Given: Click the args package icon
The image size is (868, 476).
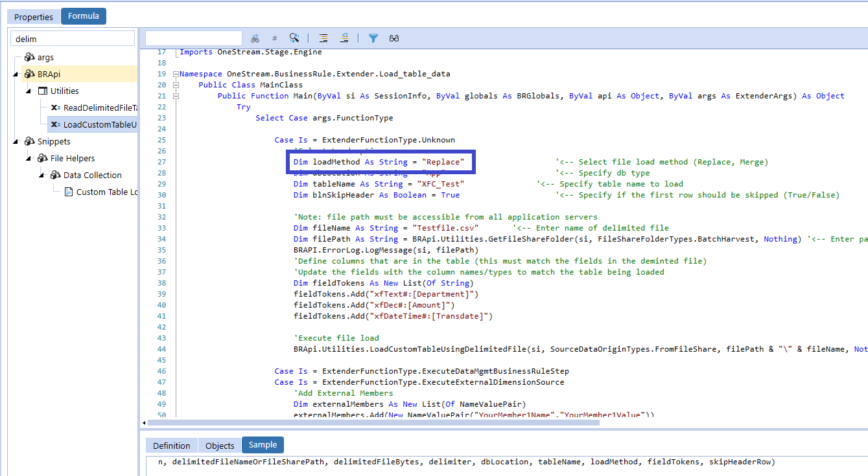Looking at the screenshot, I should click(29, 58).
